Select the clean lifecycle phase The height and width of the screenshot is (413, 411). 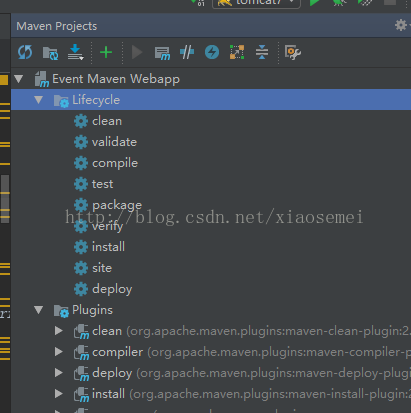point(107,121)
